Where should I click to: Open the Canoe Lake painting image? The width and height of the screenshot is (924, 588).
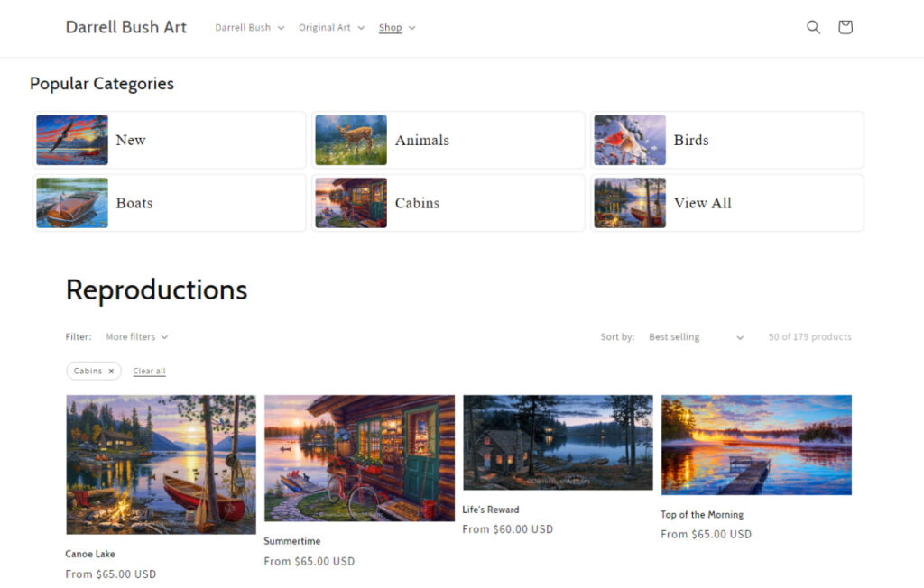point(161,464)
